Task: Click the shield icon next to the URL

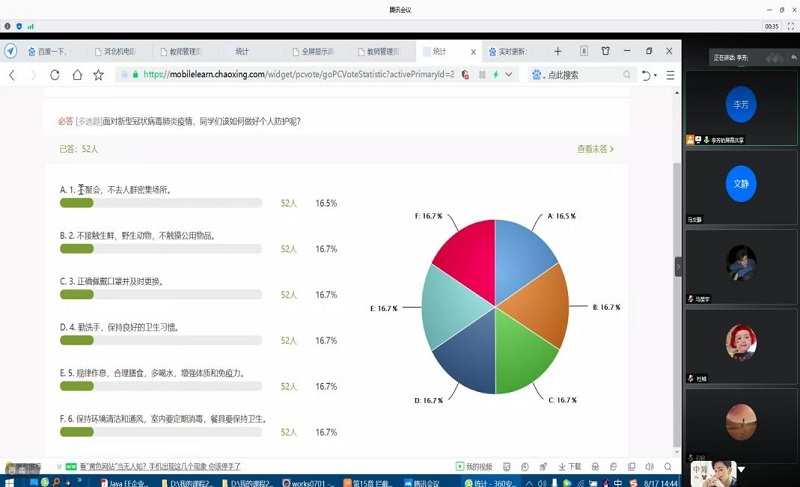Action: [465, 74]
